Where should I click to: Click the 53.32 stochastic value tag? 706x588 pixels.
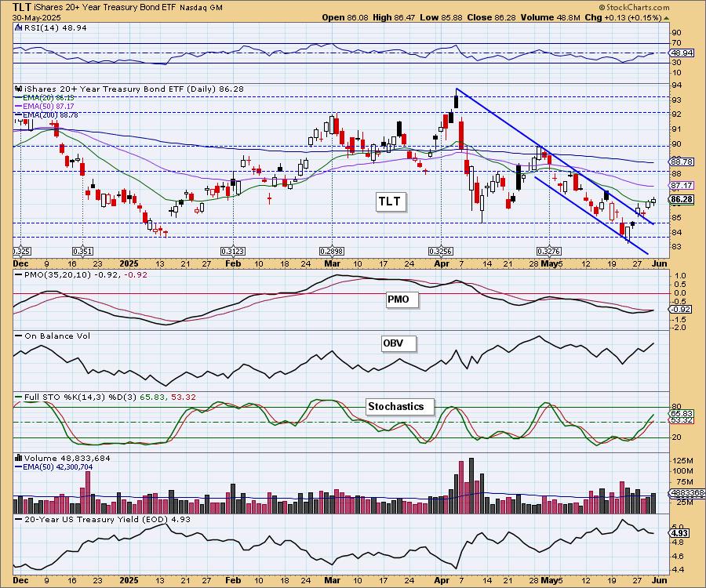pyautogui.click(x=682, y=420)
